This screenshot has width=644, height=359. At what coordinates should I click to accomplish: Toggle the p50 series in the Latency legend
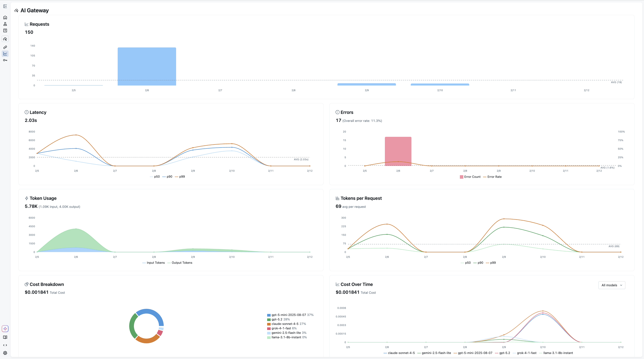click(155, 177)
